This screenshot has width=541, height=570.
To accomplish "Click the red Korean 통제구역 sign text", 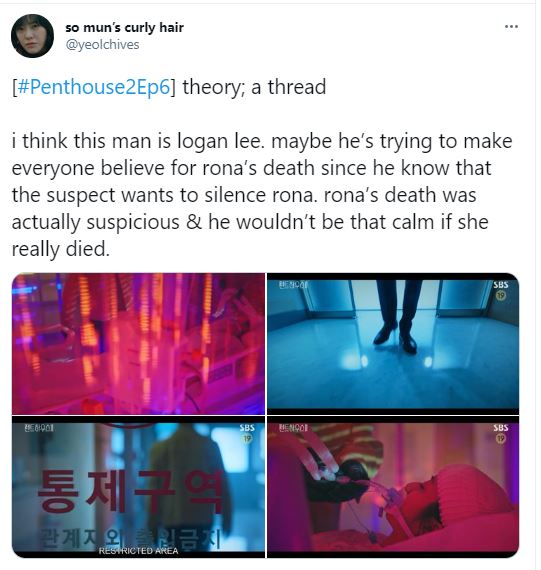I will tap(130, 491).
